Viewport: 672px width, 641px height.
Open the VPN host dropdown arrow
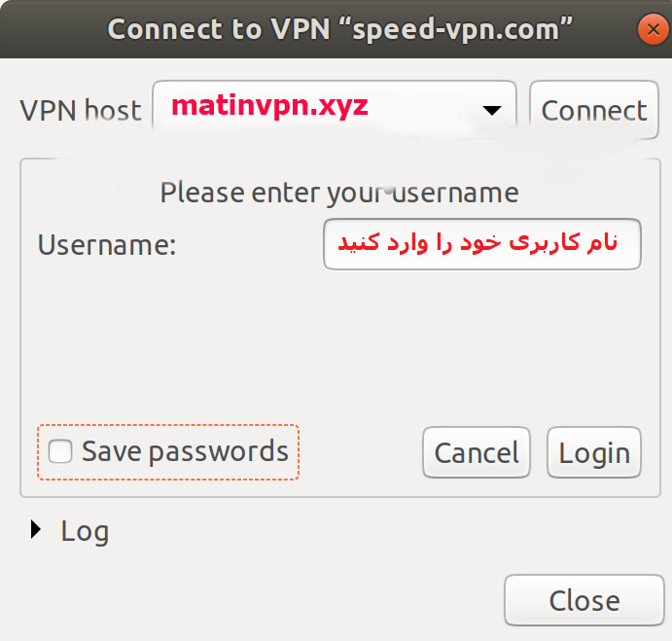[x=492, y=110]
